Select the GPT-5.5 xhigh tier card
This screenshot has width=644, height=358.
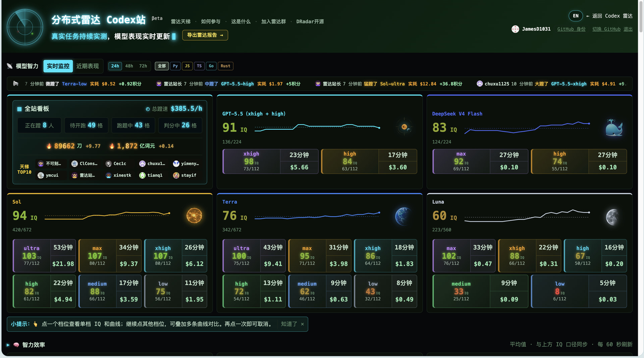point(270,161)
